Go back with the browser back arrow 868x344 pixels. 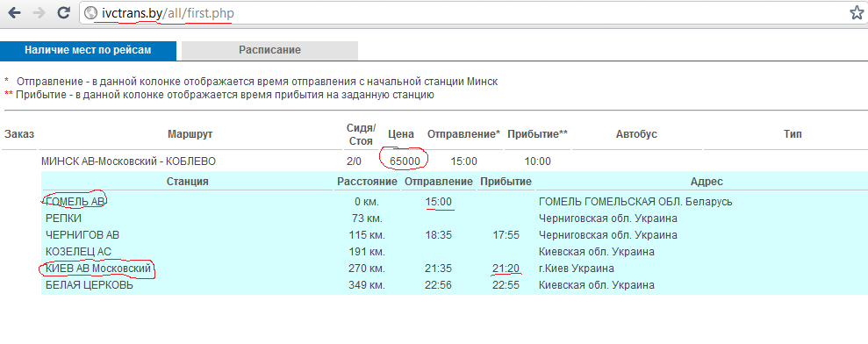click(x=15, y=13)
